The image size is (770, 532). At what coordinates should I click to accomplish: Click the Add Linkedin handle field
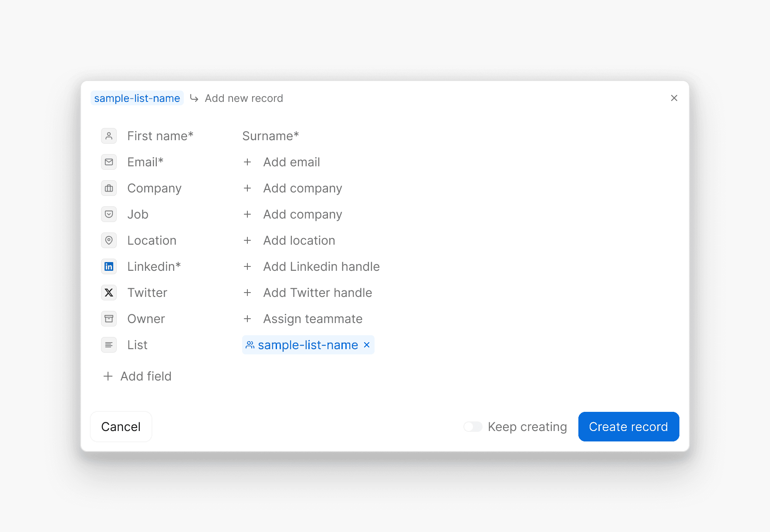tap(321, 266)
